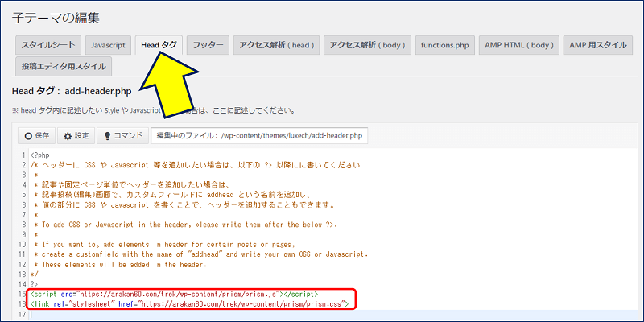Click the line 2 ヘッダーに CSS comment
The height and width of the screenshot is (322, 644).
coord(195,166)
